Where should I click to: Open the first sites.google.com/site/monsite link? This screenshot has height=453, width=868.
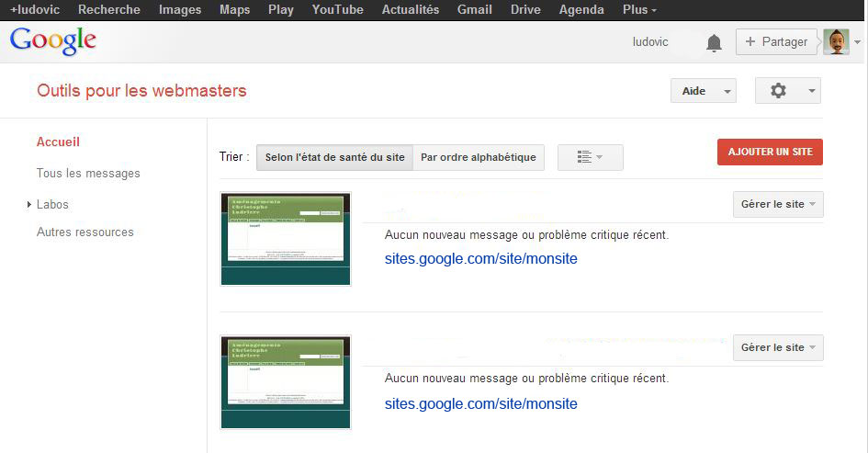(481, 258)
